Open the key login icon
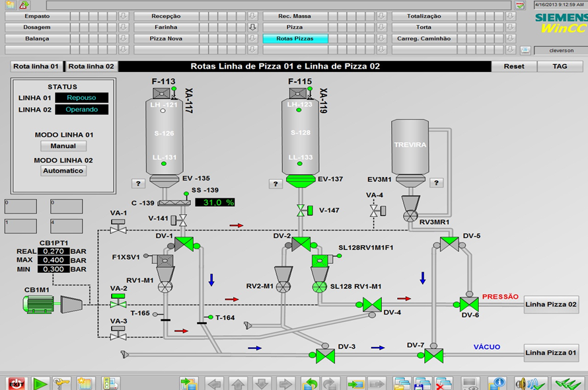Viewport: 588px width, 390px height. (x=61, y=383)
